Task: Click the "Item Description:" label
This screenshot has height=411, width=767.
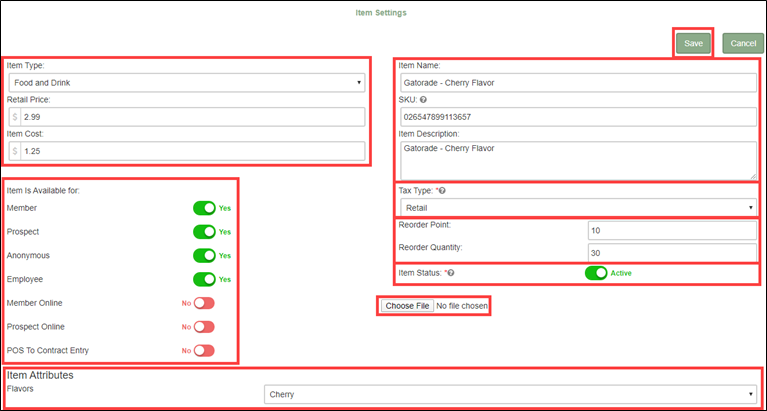Action: [x=429, y=134]
